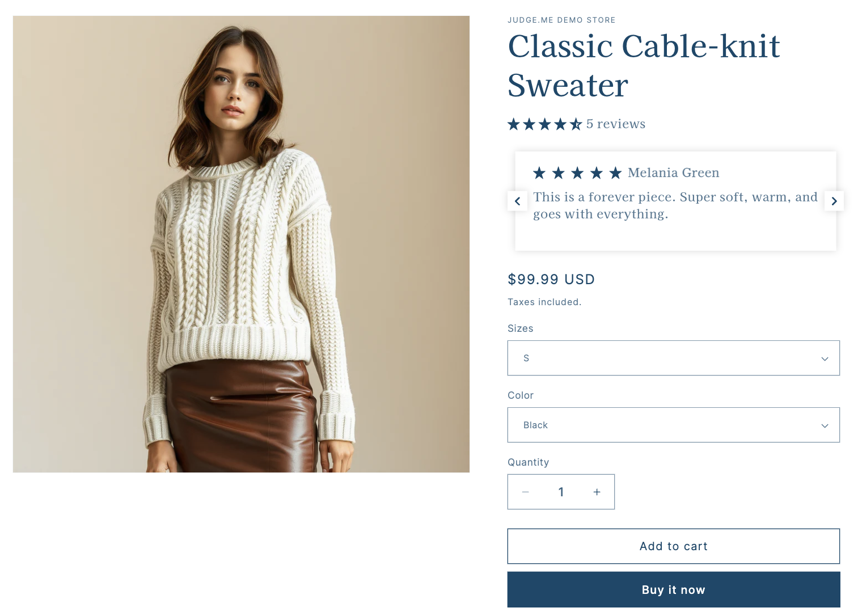The height and width of the screenshot is (616, 858).
Task: Click the "forever piece" review text
Action: pos(675,205)
